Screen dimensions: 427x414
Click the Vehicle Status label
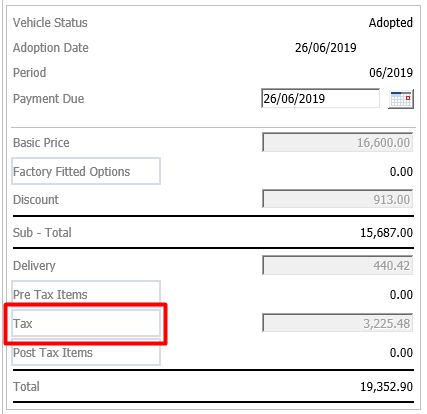[x=50, y=23]
